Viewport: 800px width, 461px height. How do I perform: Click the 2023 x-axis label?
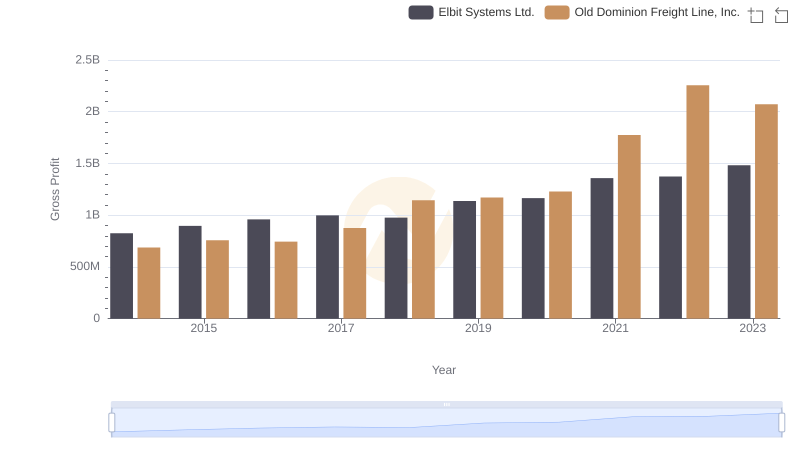coord(753,328)
